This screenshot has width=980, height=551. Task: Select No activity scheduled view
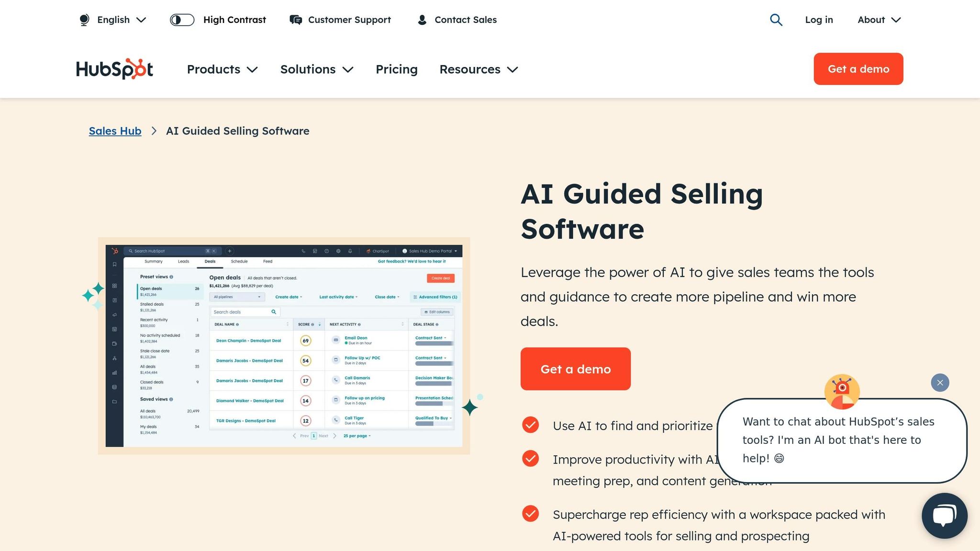(170, 338)
